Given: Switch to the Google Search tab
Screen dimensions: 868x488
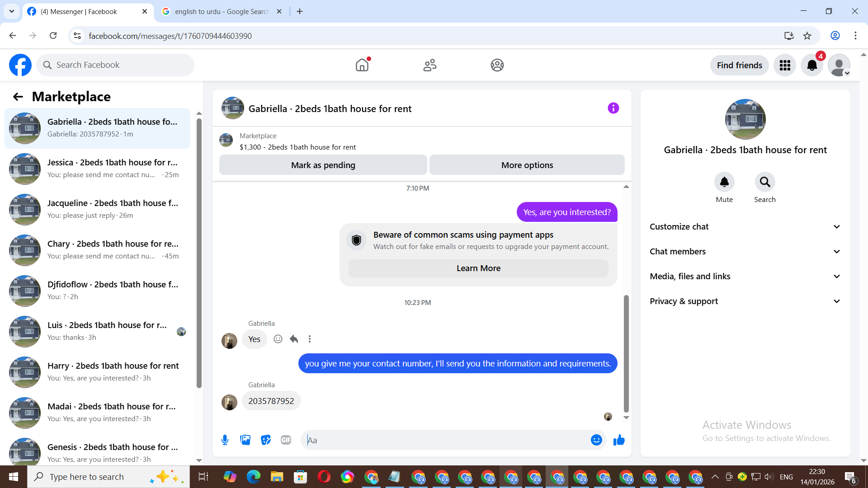Looking at the screenshot, I should pos(222,11).
